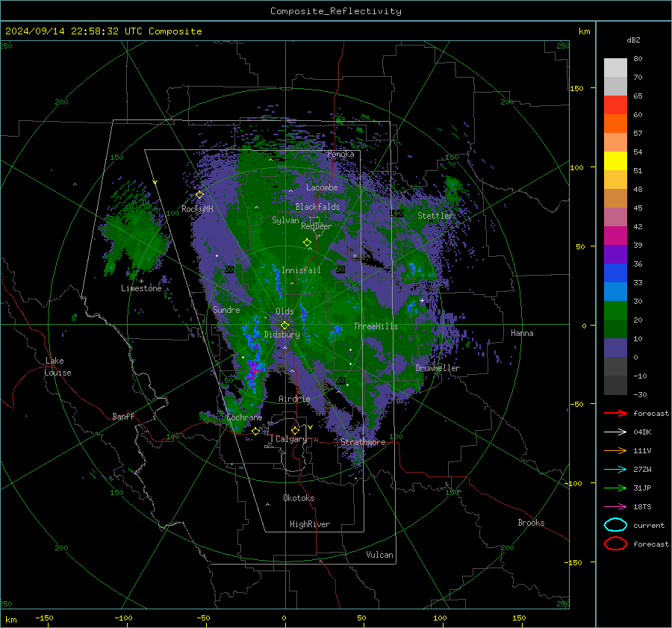Click the Olds city label
The width and height of the screenshot is (672, 628).
coord(284,311)
